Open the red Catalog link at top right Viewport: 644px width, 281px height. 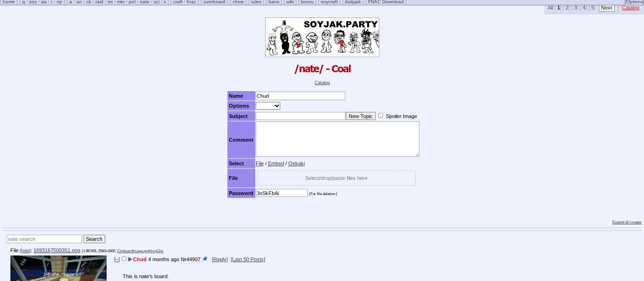pyautogui.click(x=630, y=8)
